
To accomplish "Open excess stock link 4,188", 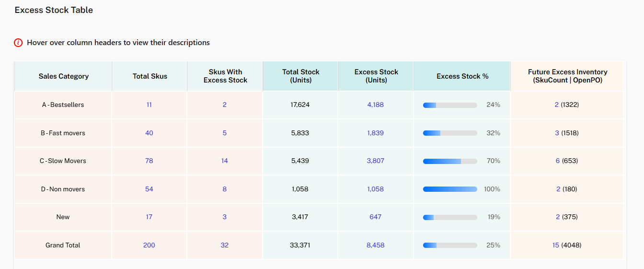I will (x=376, y=105).
